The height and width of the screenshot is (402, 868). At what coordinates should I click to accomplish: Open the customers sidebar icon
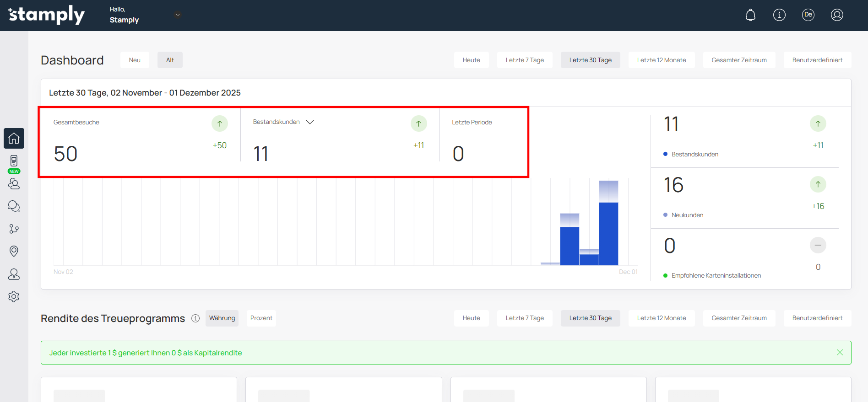pyautogui.click(x=14, y=184)
